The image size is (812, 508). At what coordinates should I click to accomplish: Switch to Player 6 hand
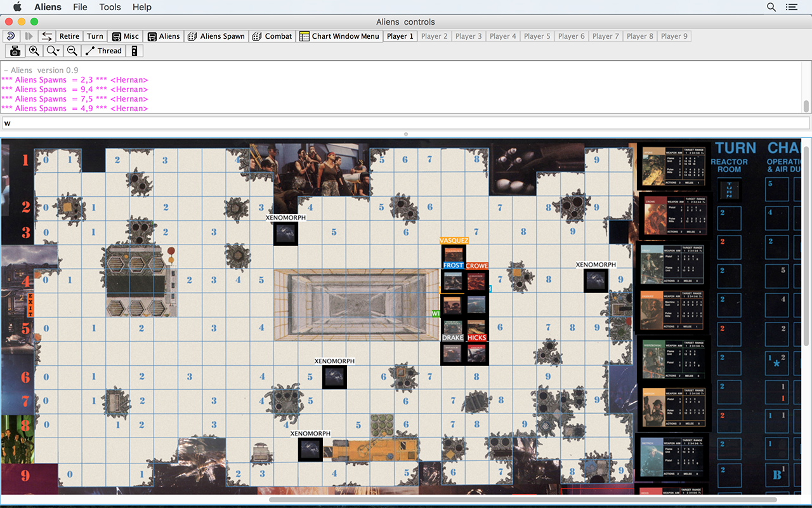(x=572, y=36)
